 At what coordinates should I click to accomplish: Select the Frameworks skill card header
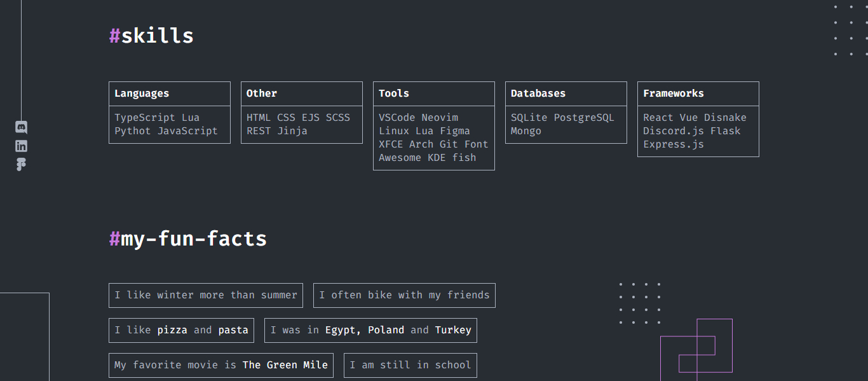click(x=674, y=94)
